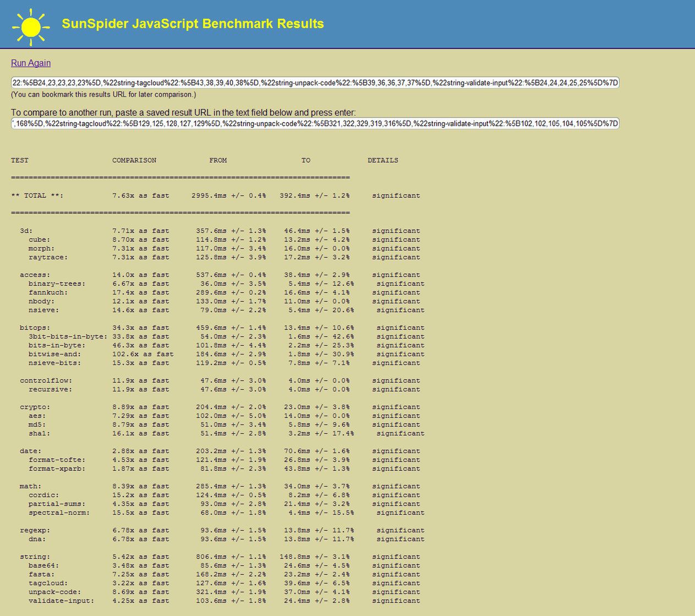Image resolution: width=695 pixels, height=616 pixels.
Task: Click the 'recursive:' test label
Action: [x=51, y=390]
